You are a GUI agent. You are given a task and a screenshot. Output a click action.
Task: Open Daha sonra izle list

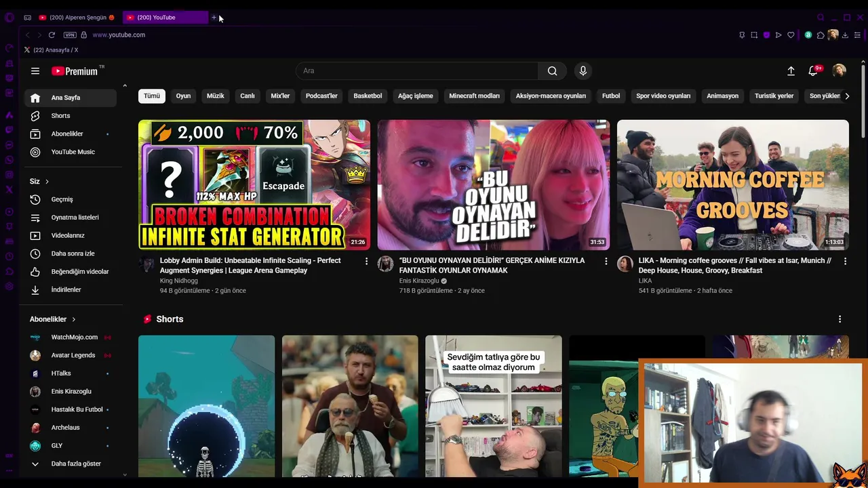pos(71,253)
